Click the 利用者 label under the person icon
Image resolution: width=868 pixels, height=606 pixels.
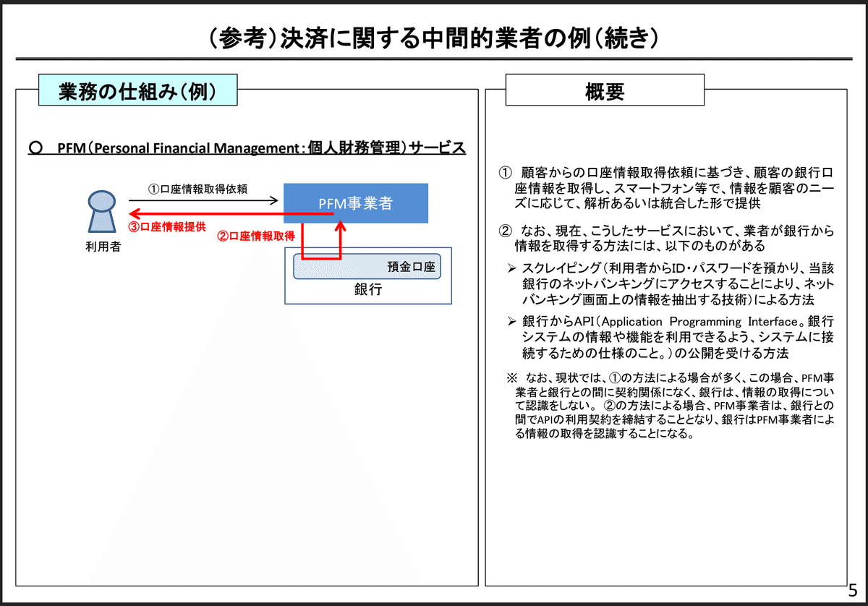point(103,247)
